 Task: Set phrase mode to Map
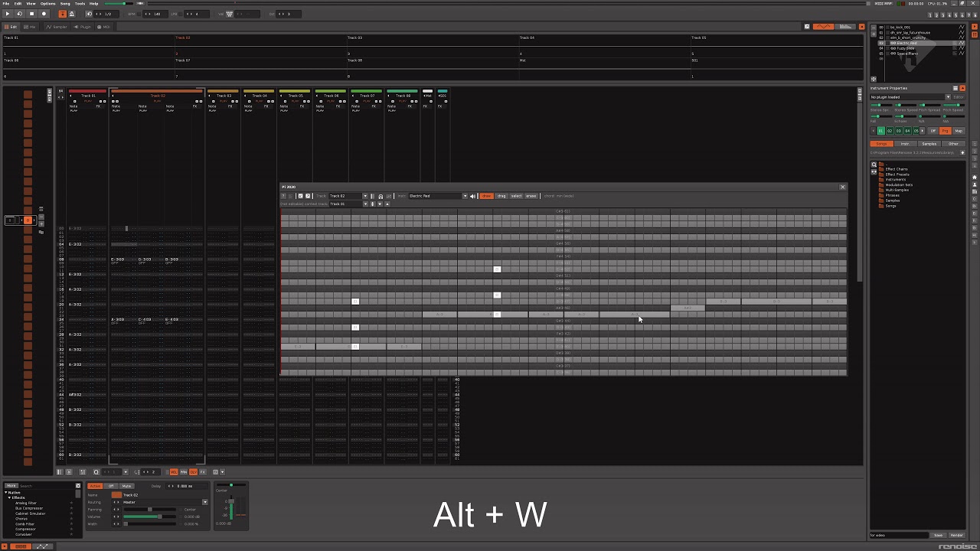pyautogui.click(x=959, y=131)
